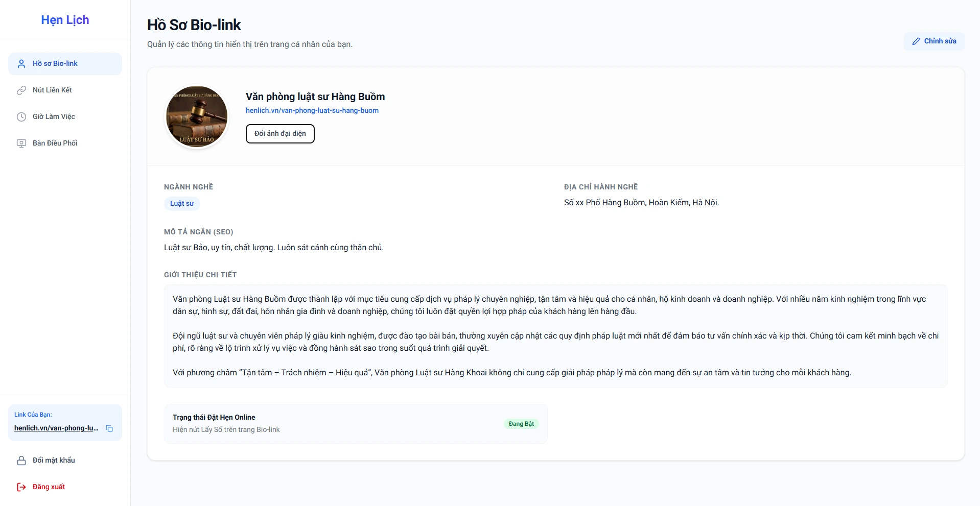Click the Nút Liên Kết link icon
This screenshot has height=506, width=980.
[x=21, y=90]
